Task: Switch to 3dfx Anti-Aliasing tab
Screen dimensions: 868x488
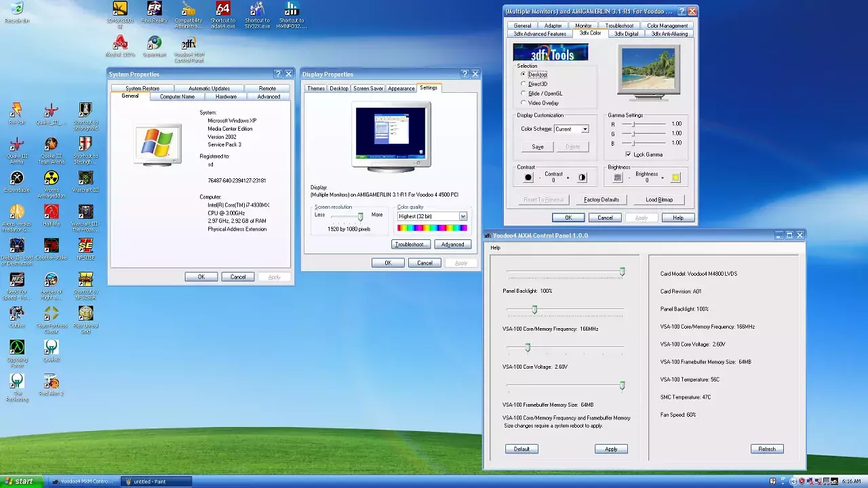Action: (669, 33)
